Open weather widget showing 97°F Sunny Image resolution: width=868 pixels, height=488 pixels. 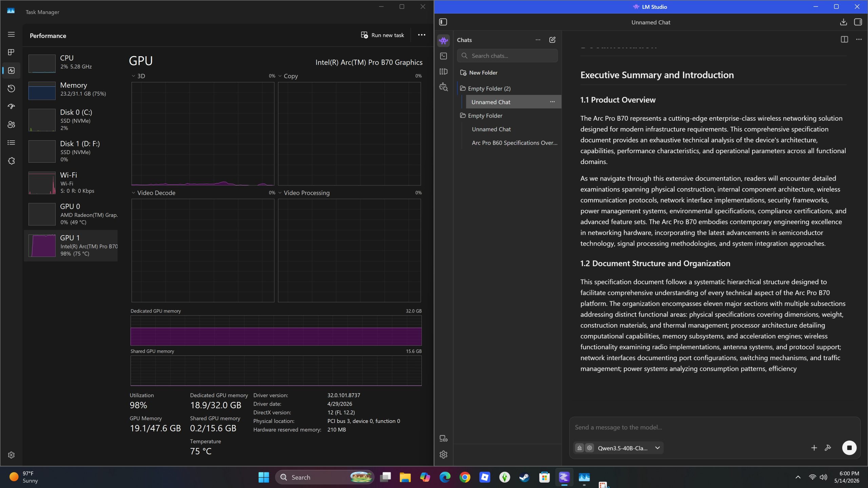click(x=24, y=477)
